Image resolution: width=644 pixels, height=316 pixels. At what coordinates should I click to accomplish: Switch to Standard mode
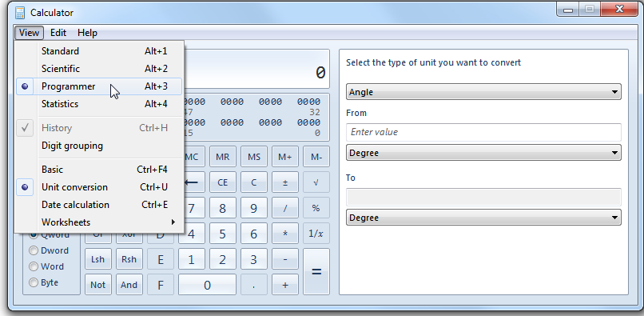click(x=98, y=51)
